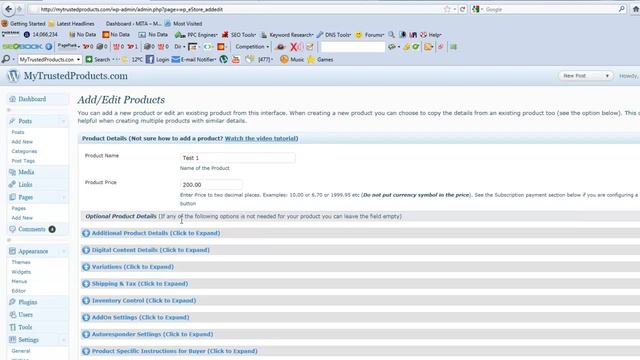
Task: Open the browser home page icon
Action: tap(636, 9)
